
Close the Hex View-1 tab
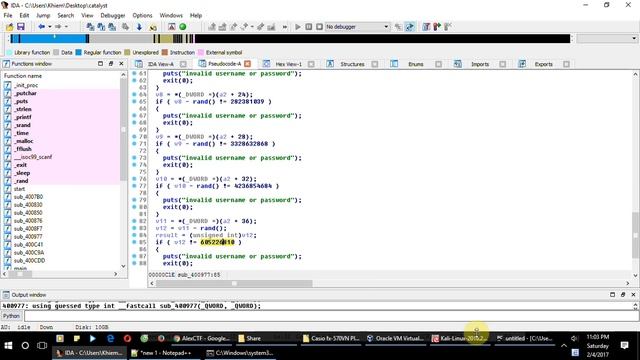(311, 64)
